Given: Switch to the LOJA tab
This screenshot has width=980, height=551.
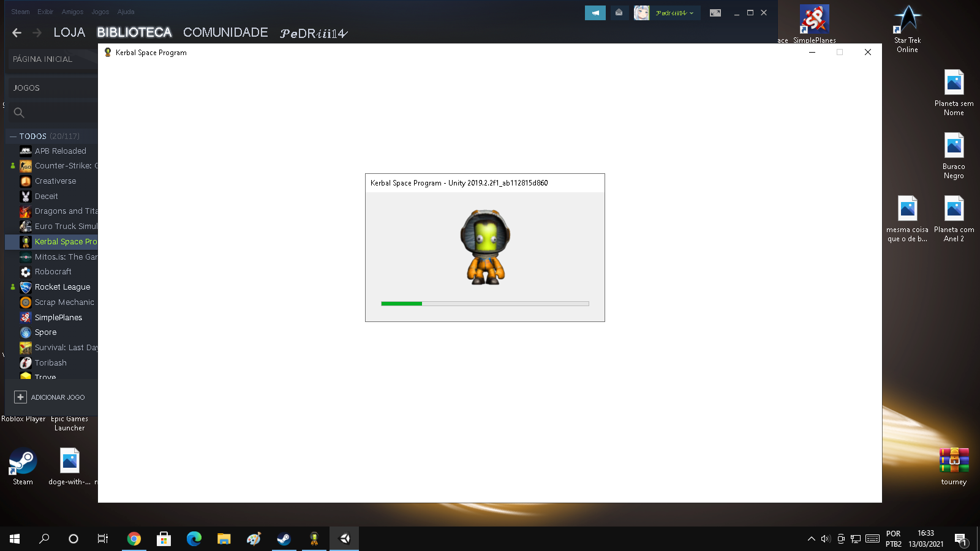Looking at the screenshot, I should [69, 32].
